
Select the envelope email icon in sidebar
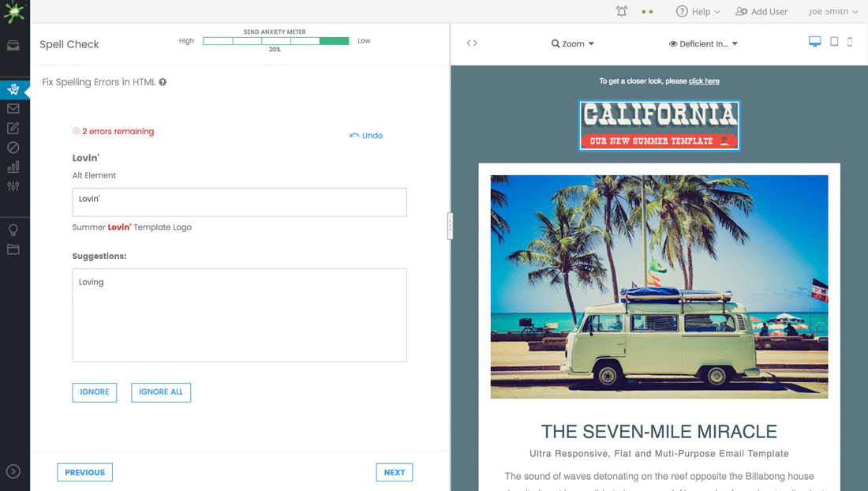click(x=13, y=108)
